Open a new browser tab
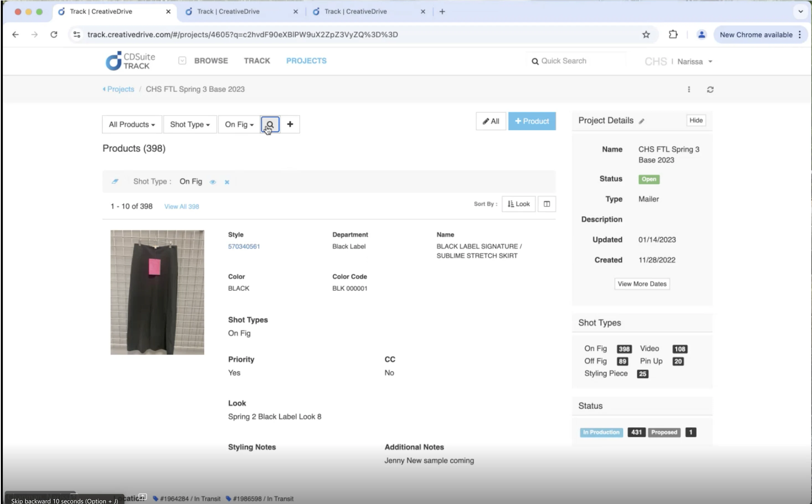Image resolution: width=812 pixels, height=504 pixels. [442, 12]
